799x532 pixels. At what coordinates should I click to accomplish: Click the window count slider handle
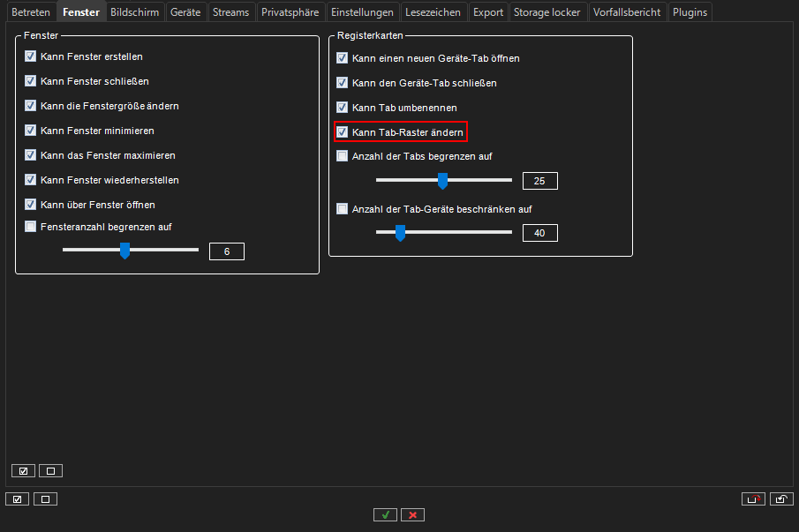(124, 251)
